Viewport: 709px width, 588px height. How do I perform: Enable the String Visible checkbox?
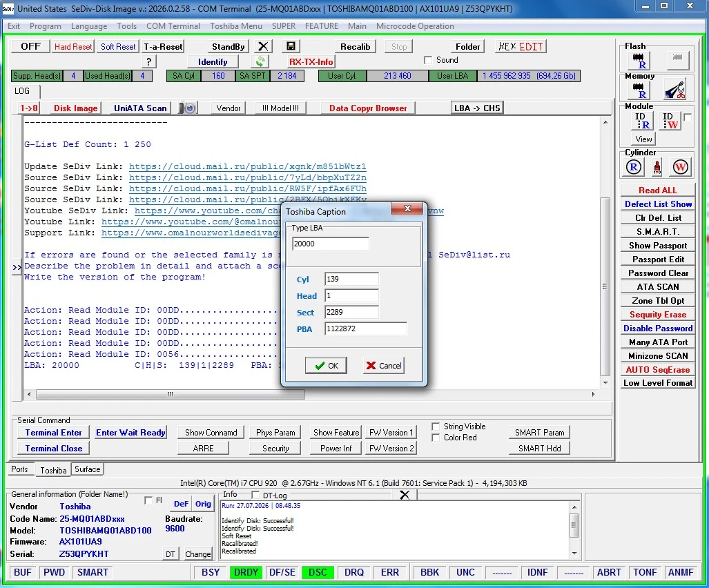[x=436, y=427]
